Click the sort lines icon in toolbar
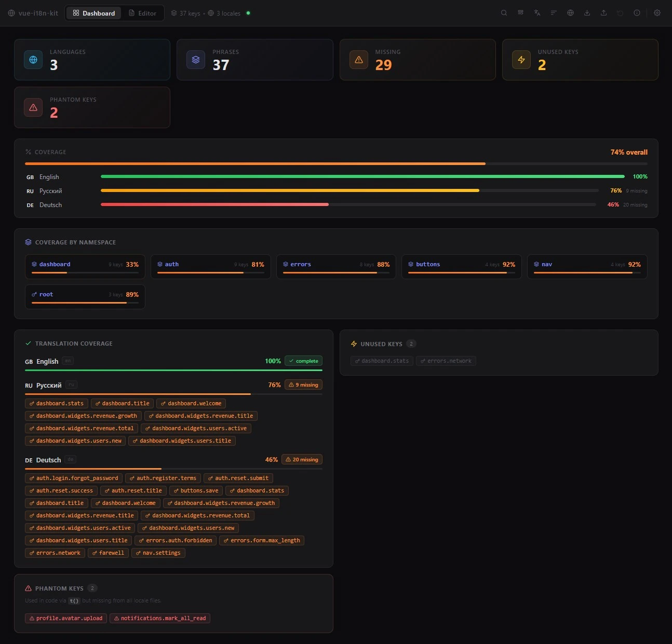The width and height of the screenshot is (672, 644). point(554,13)
